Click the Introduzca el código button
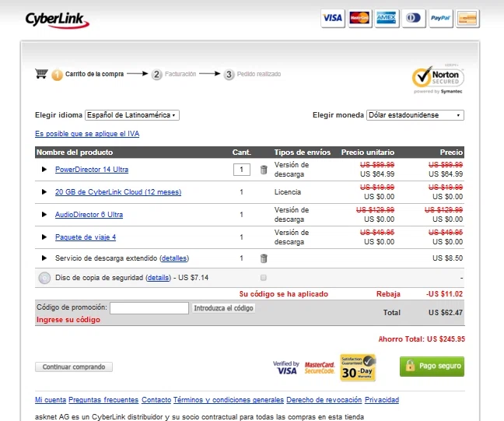Image resolution: width=504 pixels, height=421 pixels. pyautogui.click(x=223, y=308)
